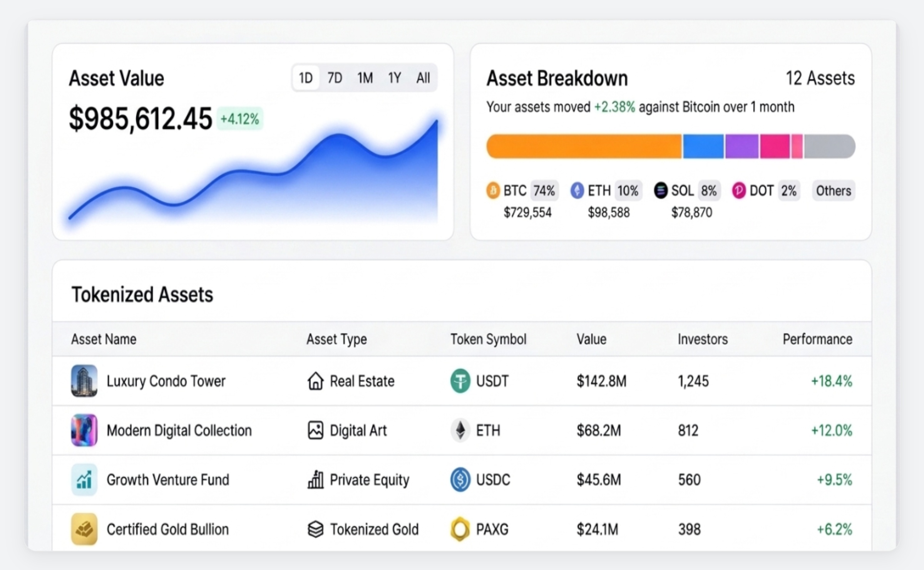Viewport: 924px width, 570px height.
Task: Click the gray Others segment of breakdown bar
Action: (x=830, y=146)
